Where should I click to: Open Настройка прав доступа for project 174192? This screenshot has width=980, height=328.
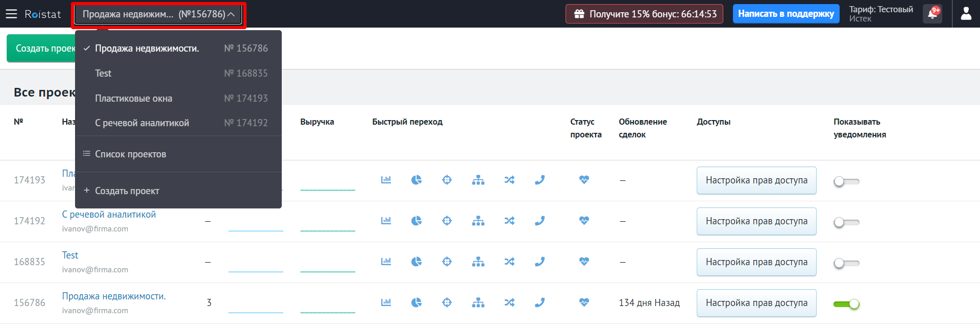click(756, 221)
